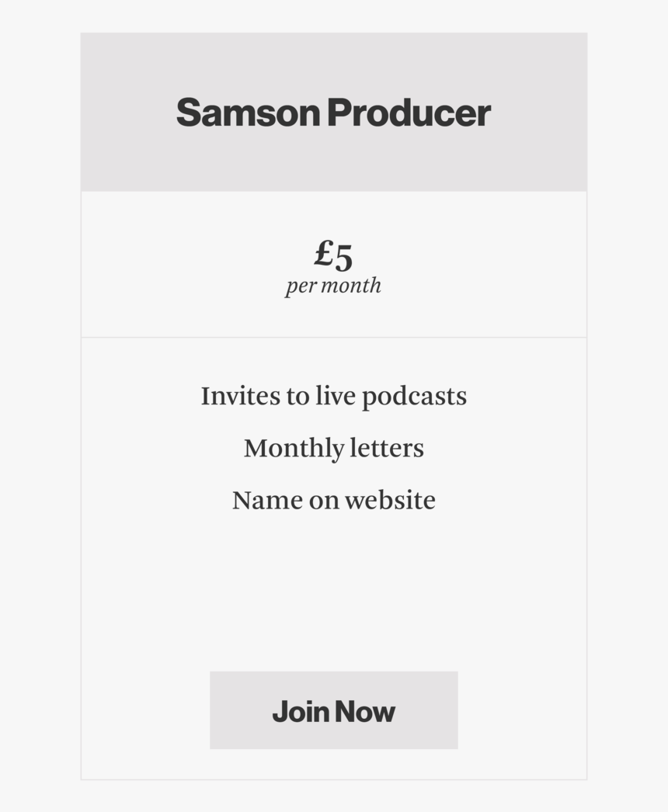Viewport: 668px width, 812px height.
Task: Click the word "Producer" in the title
Action: [x=409, y=113]
